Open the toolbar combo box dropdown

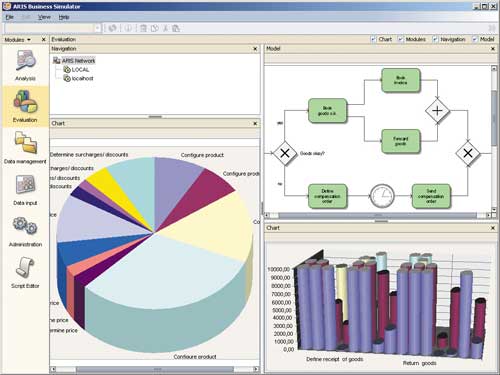[x=97, y=28]
